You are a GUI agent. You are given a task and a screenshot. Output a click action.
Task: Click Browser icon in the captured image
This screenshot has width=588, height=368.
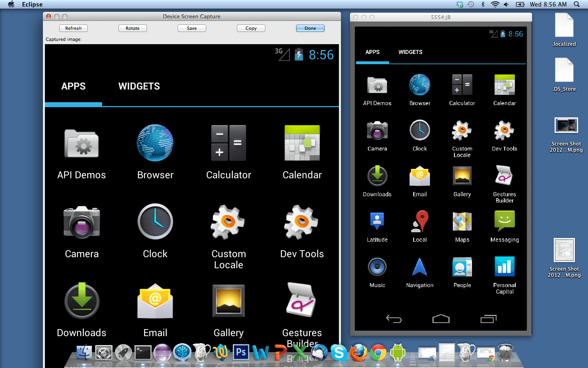[155, 143]
